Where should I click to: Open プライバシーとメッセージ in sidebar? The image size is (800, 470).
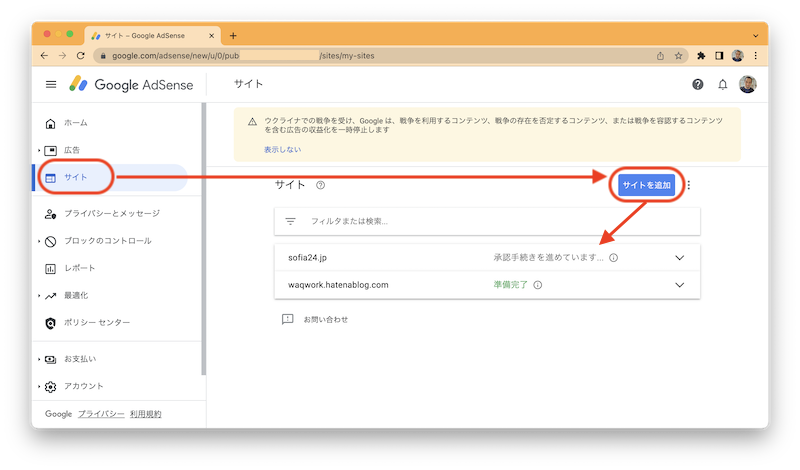click(x=110, y=213)
